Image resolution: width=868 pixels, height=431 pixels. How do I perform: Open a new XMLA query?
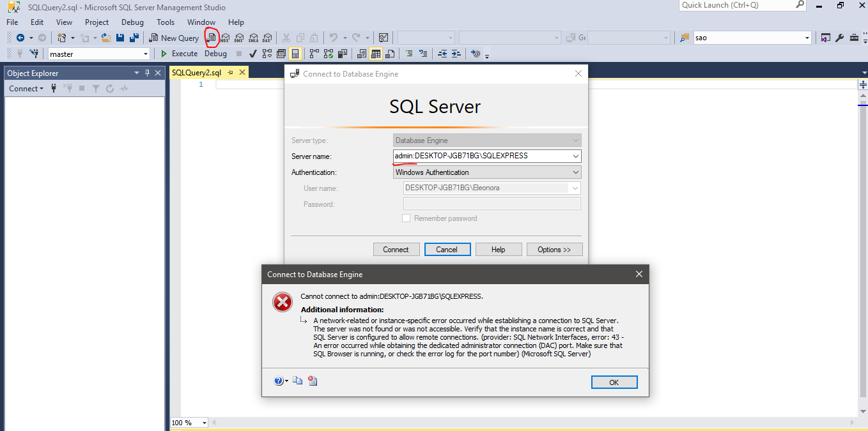[253, 38]
